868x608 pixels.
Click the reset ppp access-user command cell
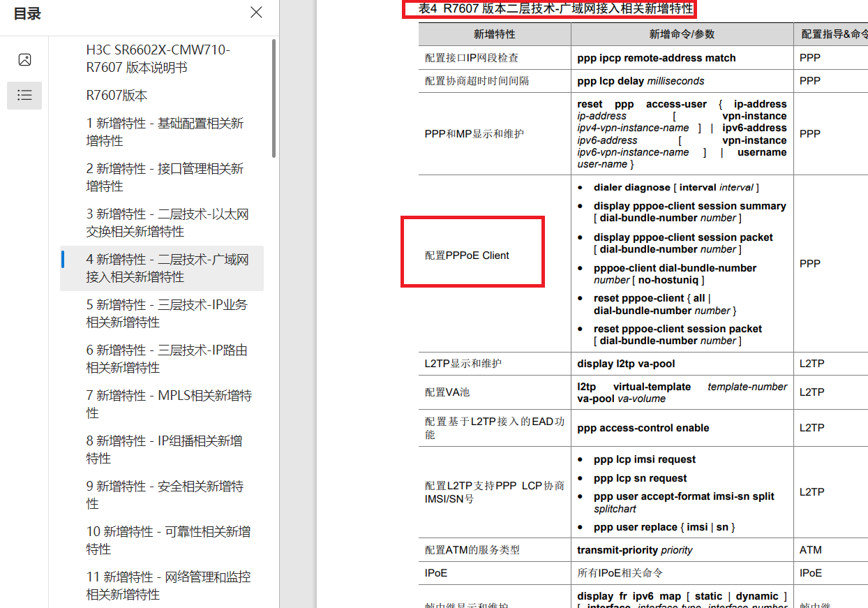pos(682,134)
